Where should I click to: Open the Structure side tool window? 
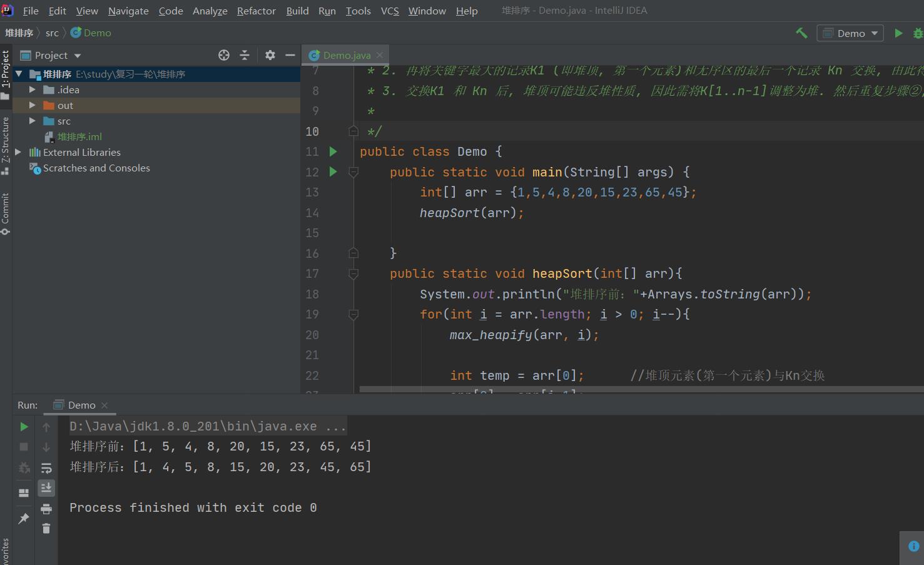6,145
